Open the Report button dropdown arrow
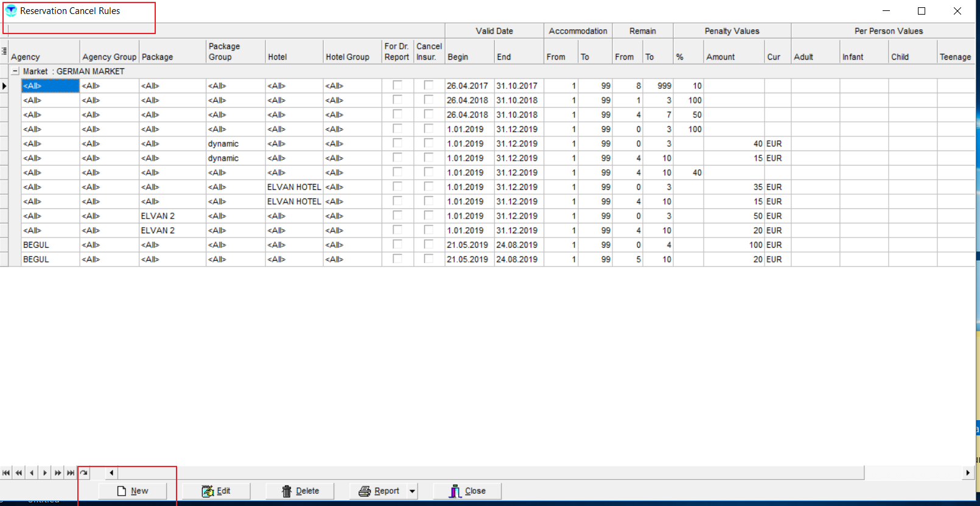 412,491
